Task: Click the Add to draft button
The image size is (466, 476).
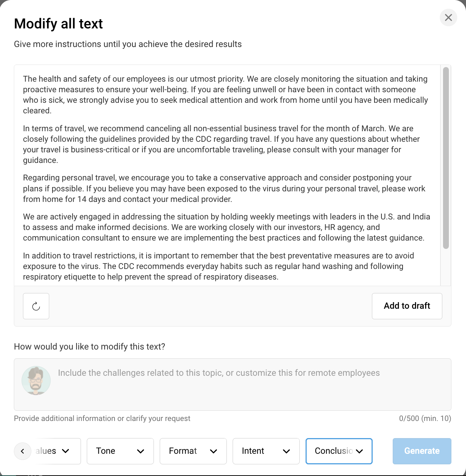Action: pyautogui.click(x=407, y=306)
